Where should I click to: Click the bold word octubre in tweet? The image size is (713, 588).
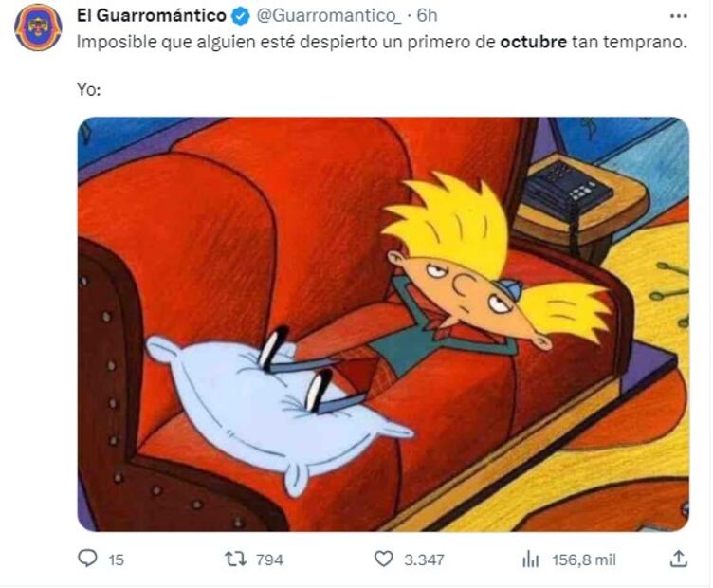pyautogui.click(x=534, y=42)
